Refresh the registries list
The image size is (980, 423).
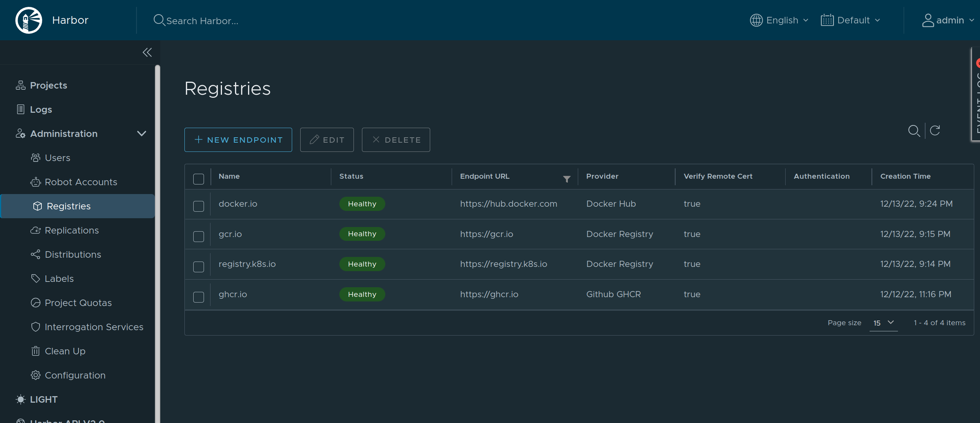pos(935,131)
